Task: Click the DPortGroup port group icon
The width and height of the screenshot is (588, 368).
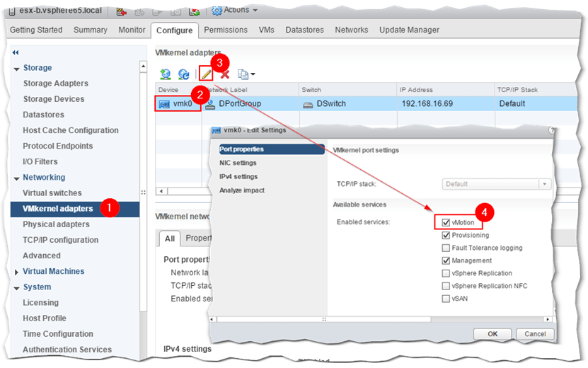Action: coord(210,104)
